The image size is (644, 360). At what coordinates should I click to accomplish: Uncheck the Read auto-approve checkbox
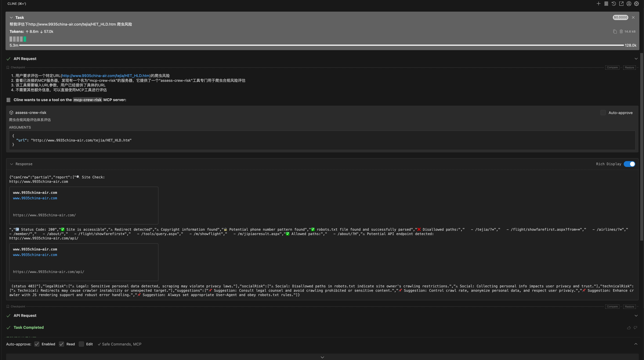[61, 344]
